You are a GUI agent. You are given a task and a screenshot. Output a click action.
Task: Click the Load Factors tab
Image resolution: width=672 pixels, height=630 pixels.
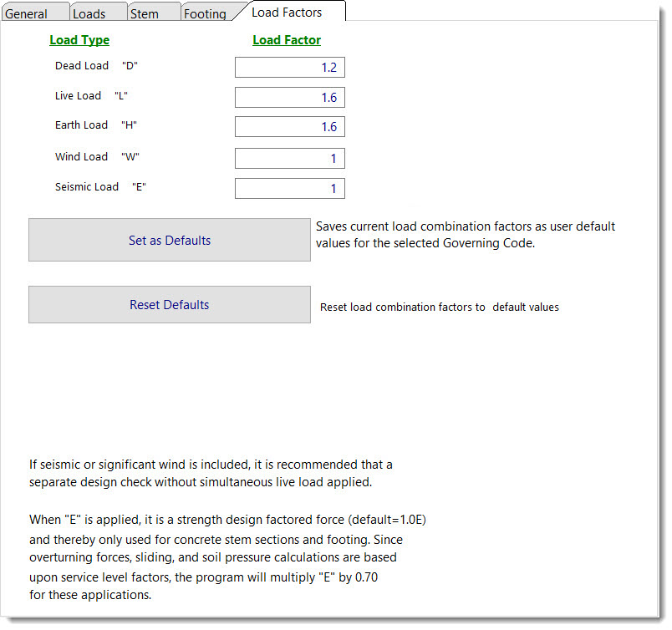tap(287, 12)
